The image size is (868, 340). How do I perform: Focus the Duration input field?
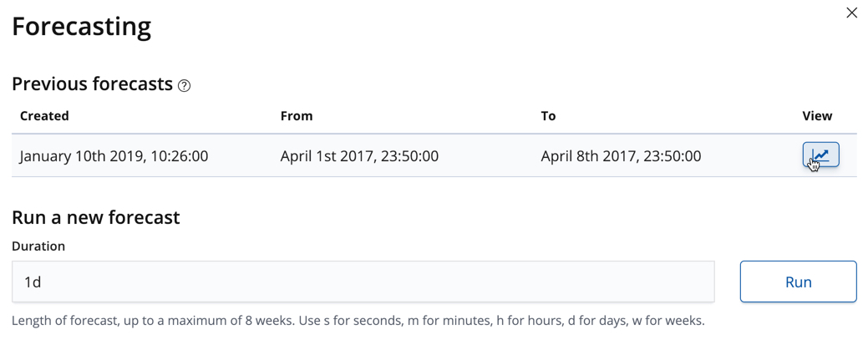(363, 282)
